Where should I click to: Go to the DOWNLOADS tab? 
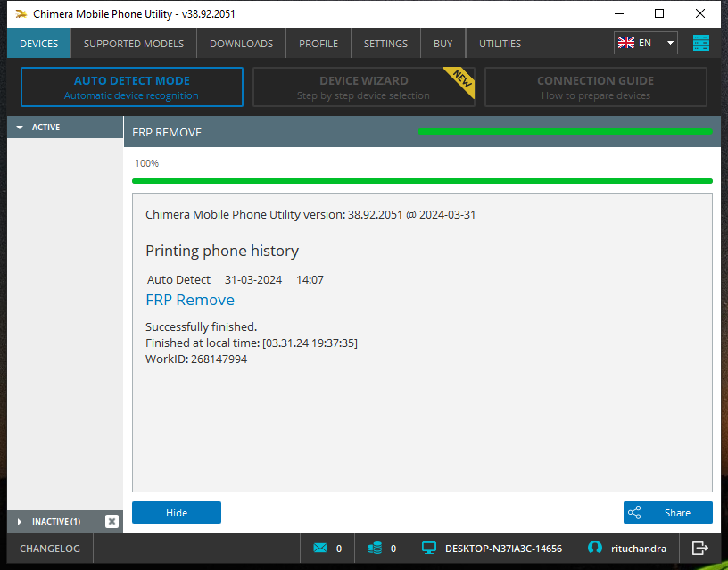pos(242,44)
